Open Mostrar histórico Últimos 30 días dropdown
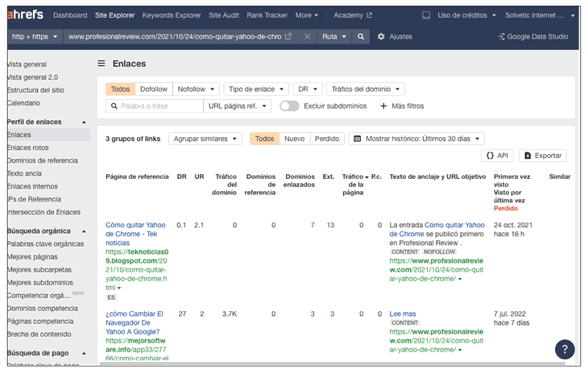 416,139
